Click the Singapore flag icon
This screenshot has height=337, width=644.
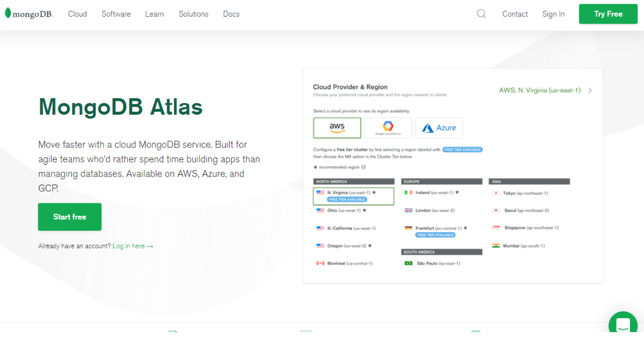pyautogui.click(x=496, y=228)
